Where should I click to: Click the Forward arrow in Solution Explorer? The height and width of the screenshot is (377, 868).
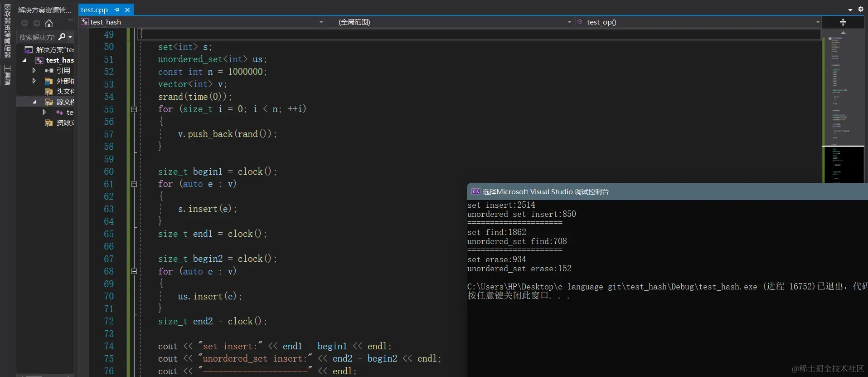coord(37,23)
